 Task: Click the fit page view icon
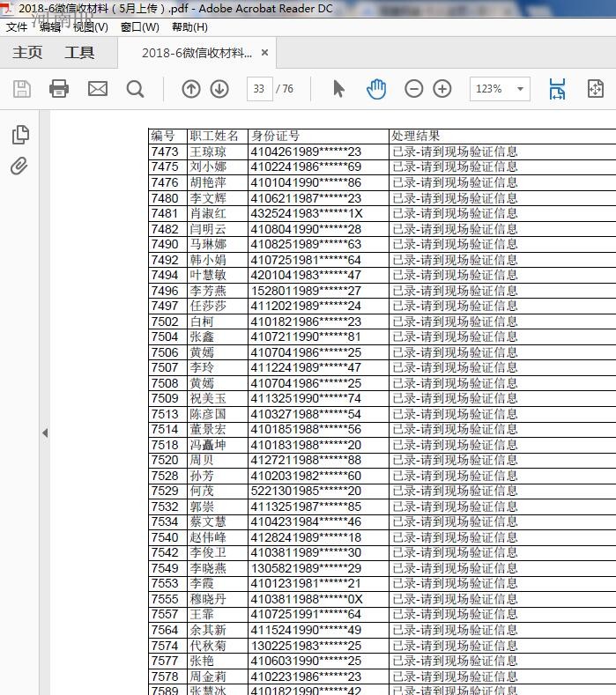[x=595, y=89]
